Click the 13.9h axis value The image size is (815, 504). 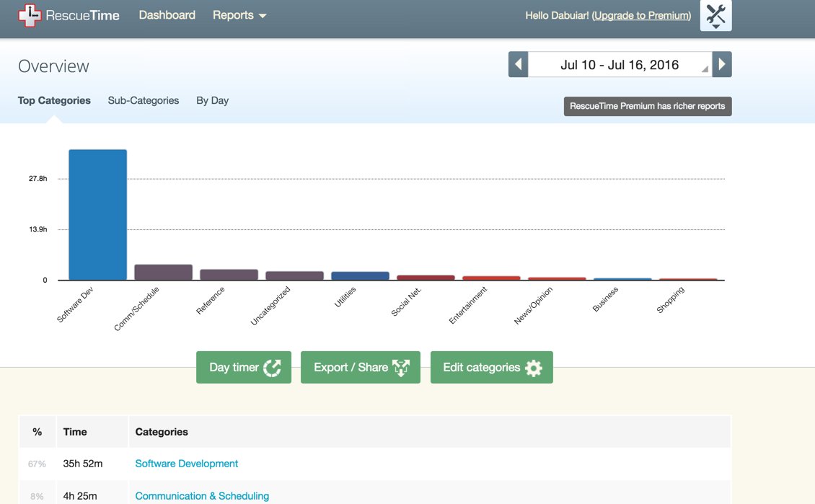click(x=38, y=229)
